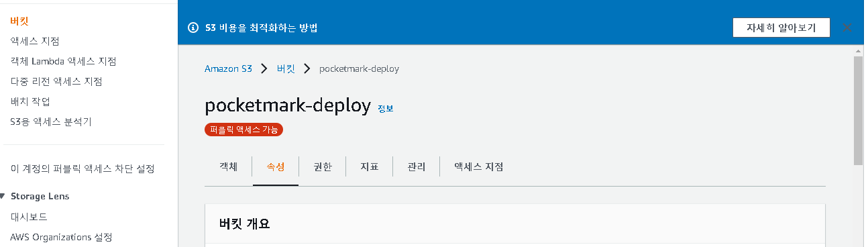Click the 버킷 개요 section heading

[x=245, y=224]
